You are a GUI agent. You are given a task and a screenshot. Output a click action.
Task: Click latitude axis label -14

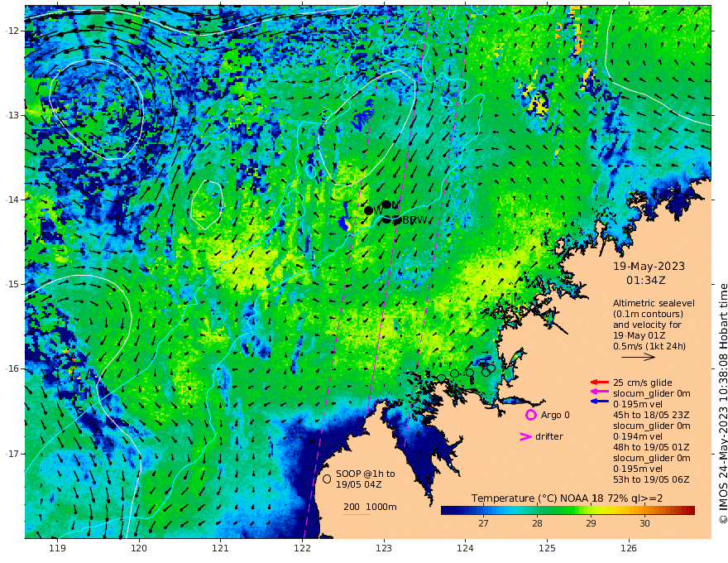(11, 200)
